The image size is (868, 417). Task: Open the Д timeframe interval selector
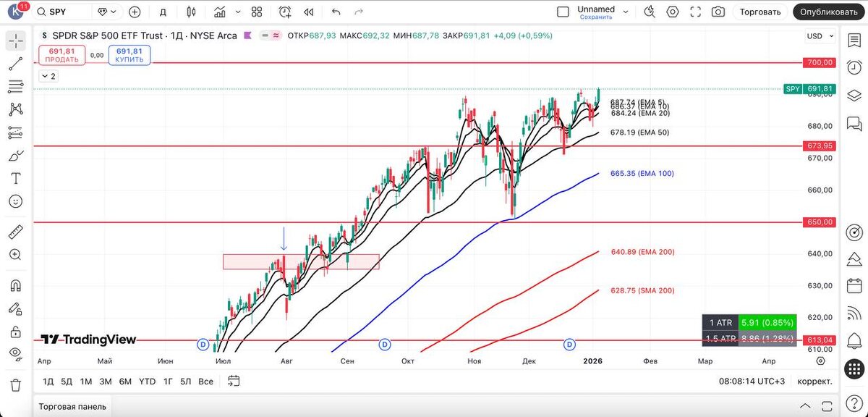[163, 12]
